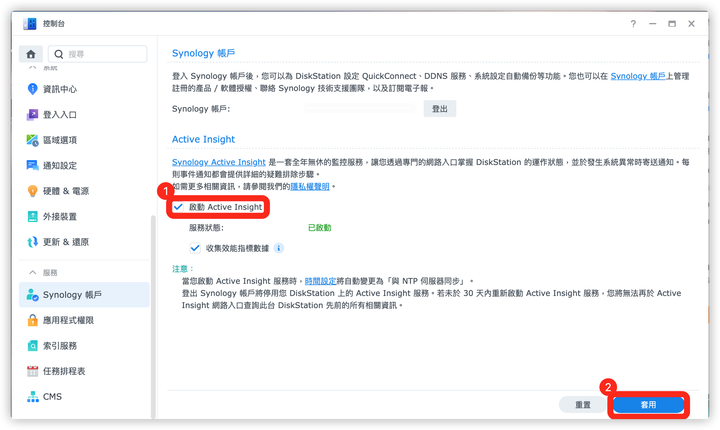This screenshot has width=720, height=430.
Task: Open 硬體 & 電源 lightbulb icon
Action: tap(32, 191)
